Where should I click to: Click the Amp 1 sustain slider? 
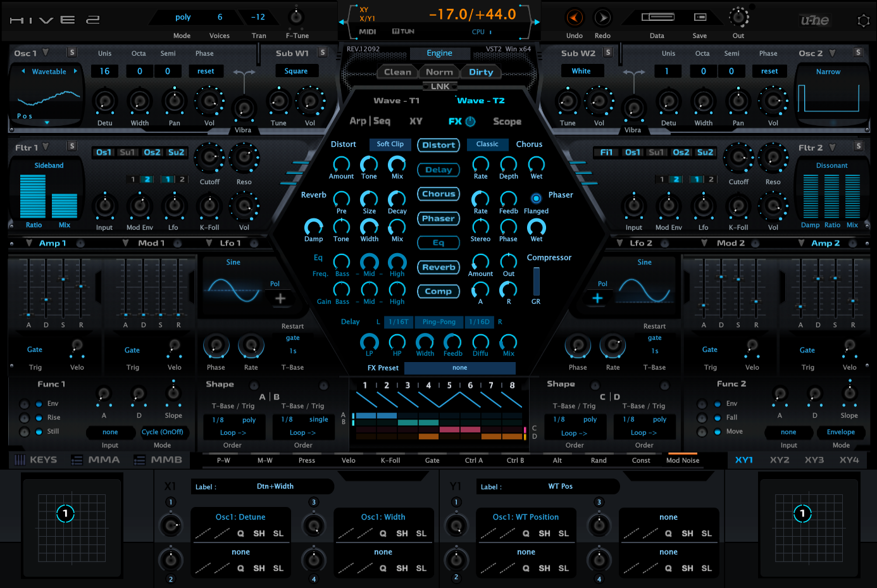63,288
